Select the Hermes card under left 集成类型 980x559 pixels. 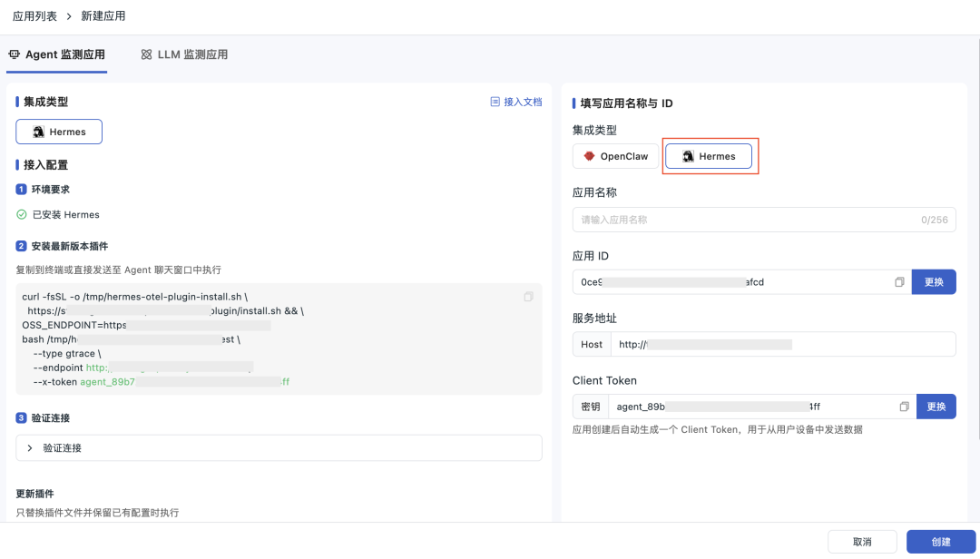(x=59, y=132)
